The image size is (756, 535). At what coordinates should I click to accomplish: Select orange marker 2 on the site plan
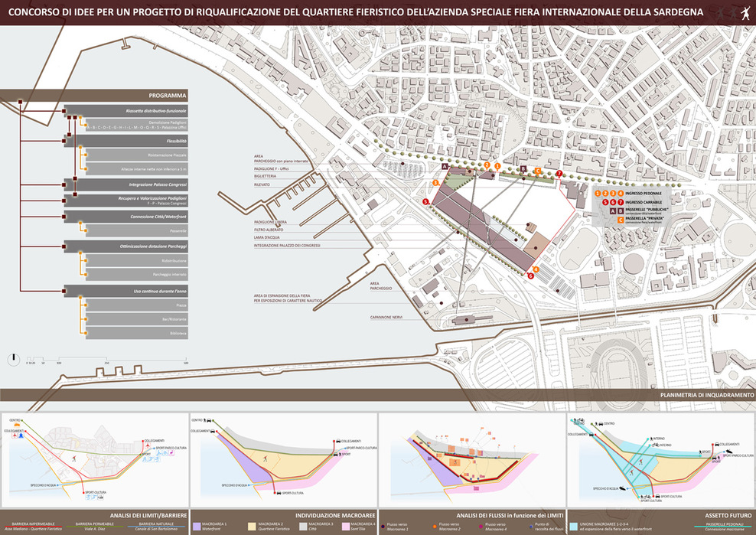[x=487, y=165]
